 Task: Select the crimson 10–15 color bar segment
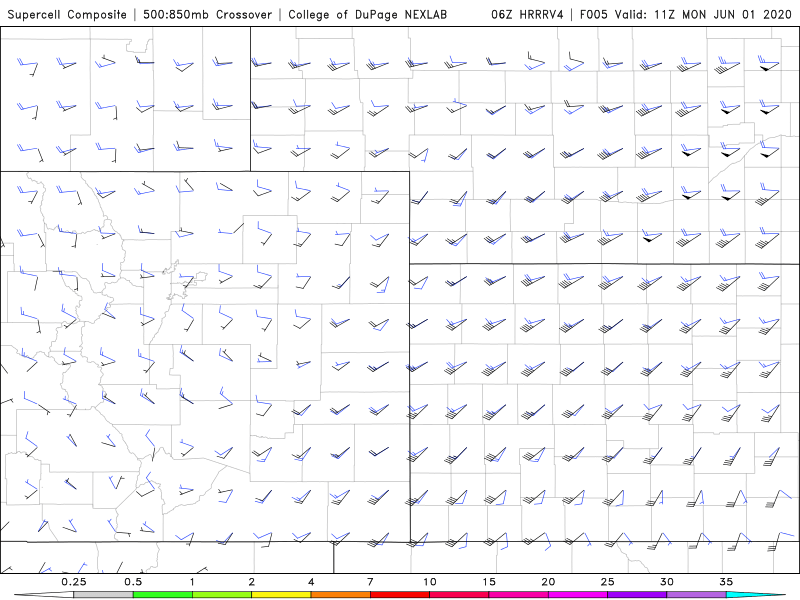coord(459,595)
